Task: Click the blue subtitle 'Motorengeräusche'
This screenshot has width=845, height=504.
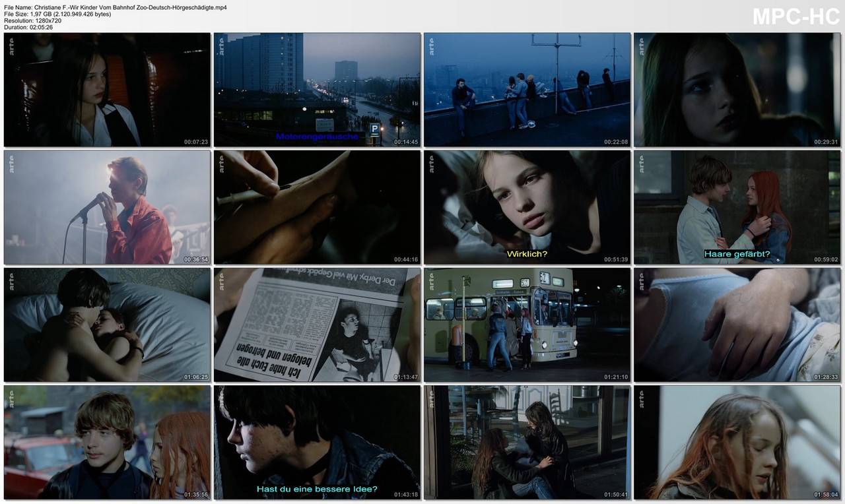Action: [x=317, y=137]
